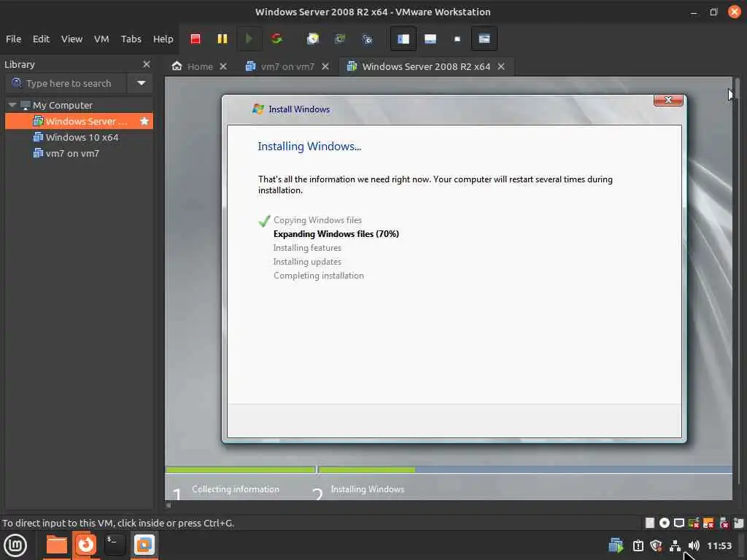Click the Installing Windows progress bar segment
The width and height of the screenshot is (747, 560).
click(525, 470)
